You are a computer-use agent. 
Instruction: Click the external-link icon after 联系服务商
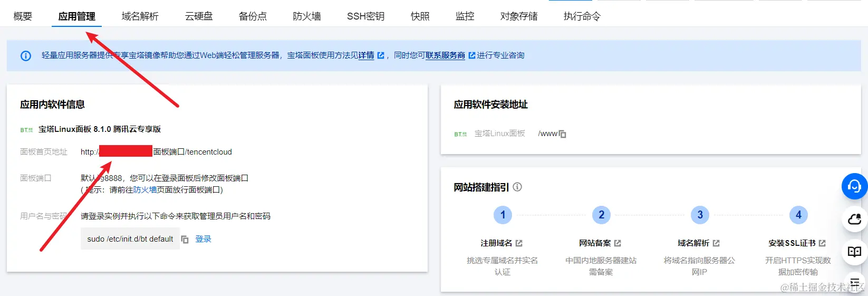coord(472,55)
